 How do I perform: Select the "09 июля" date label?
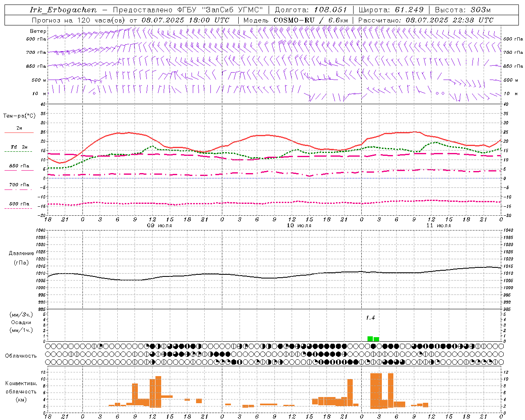160,226
